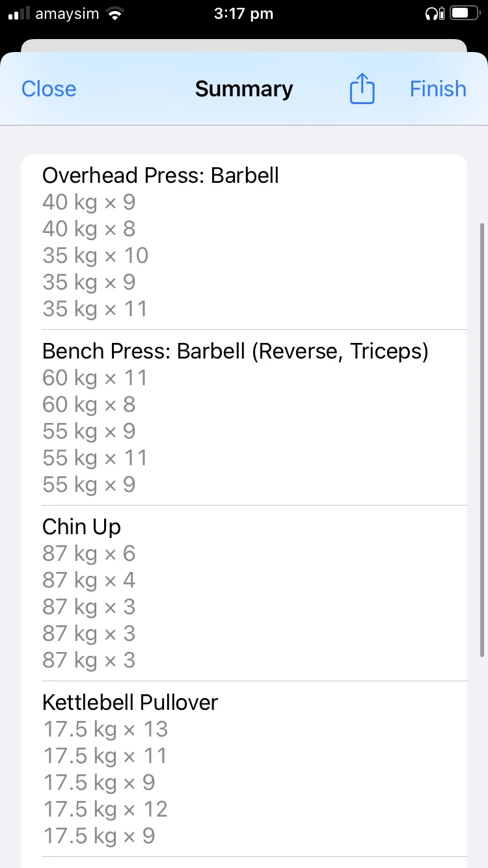The width and height of the screenshot is (488, 868).
Task: Select Overhead Press: Barbell exercise heading
Action: click(x=161, y=175)
